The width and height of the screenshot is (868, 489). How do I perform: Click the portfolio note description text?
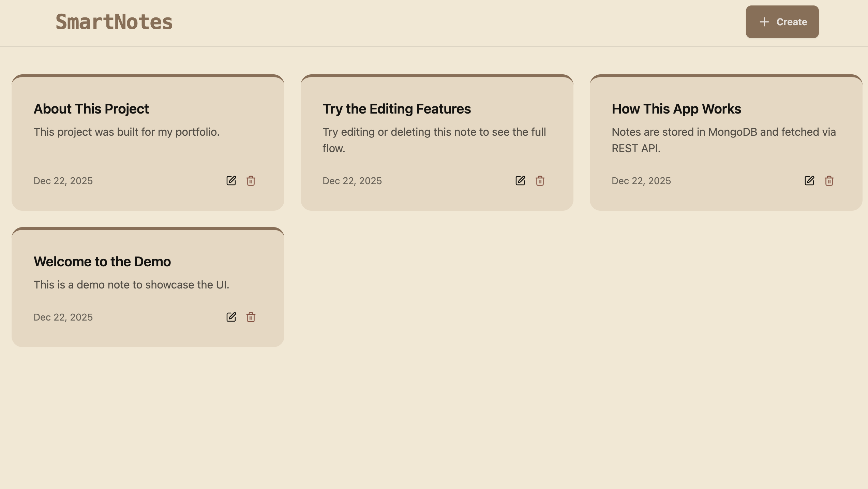coord(126,132)
